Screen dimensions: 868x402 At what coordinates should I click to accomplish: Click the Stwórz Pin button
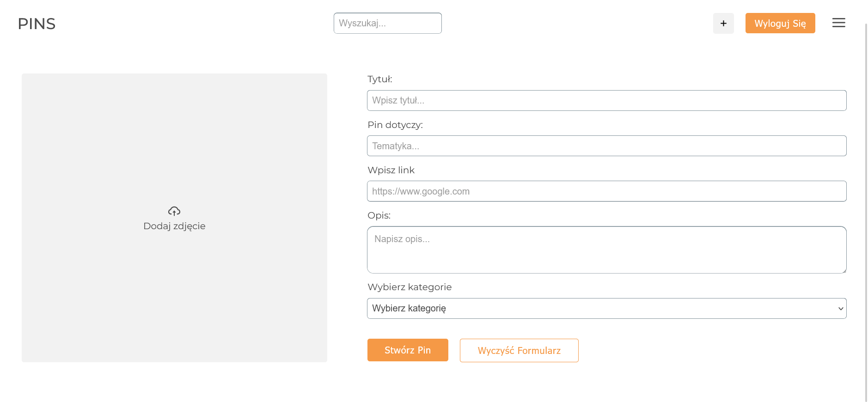point(408,350)
